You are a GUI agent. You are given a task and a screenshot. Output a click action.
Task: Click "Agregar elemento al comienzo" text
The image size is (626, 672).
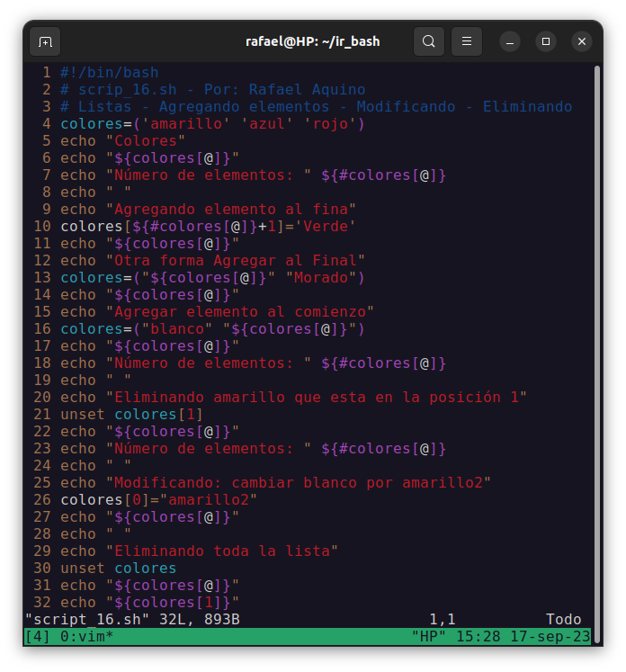pos(239,312)
